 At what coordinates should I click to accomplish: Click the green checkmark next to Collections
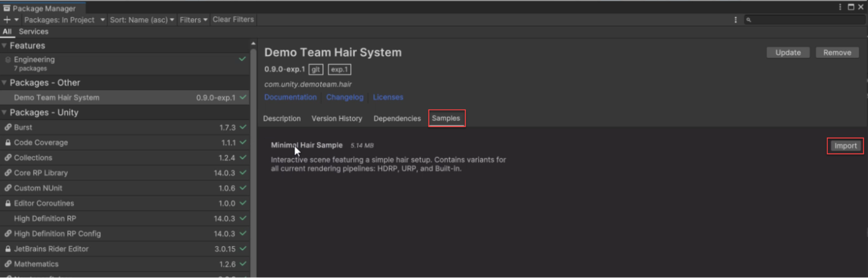[x=243, y=157]
